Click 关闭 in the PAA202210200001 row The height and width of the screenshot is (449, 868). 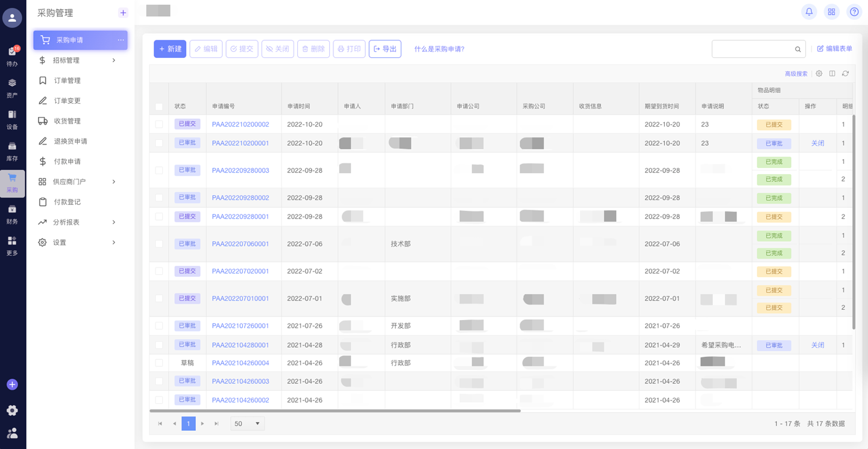tap(817, 143)
